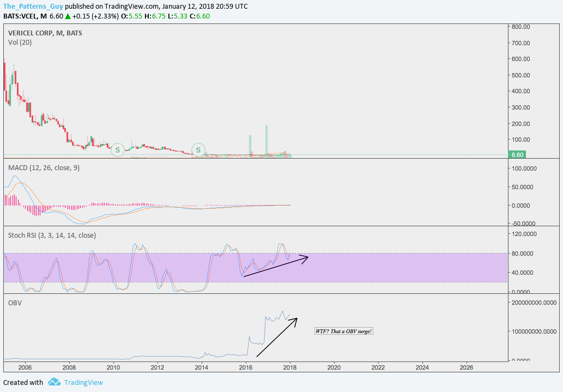
Task: Click the tallest green volume bar near 2017
Action: [267, 141]
